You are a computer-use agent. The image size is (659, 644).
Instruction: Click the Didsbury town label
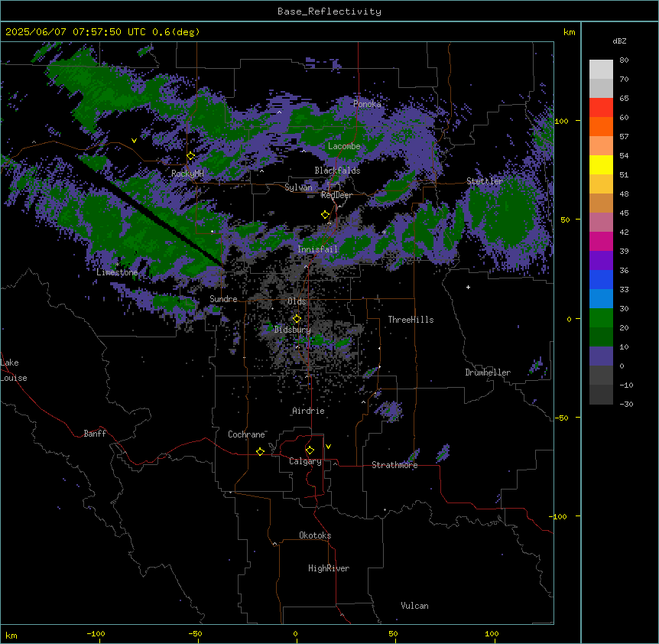(293, 330)
